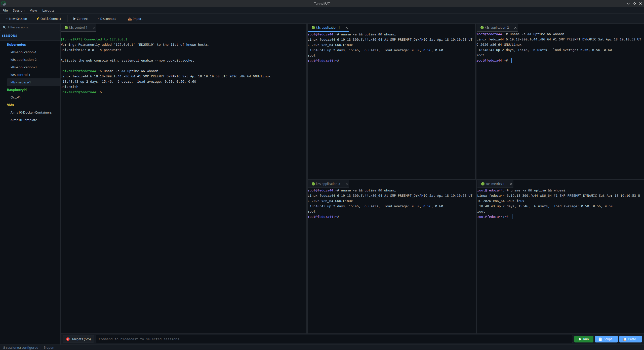This screenshot has width=644, height=350.
Task: Open the Targets (5/5) selector
Action: click(78, 339)
